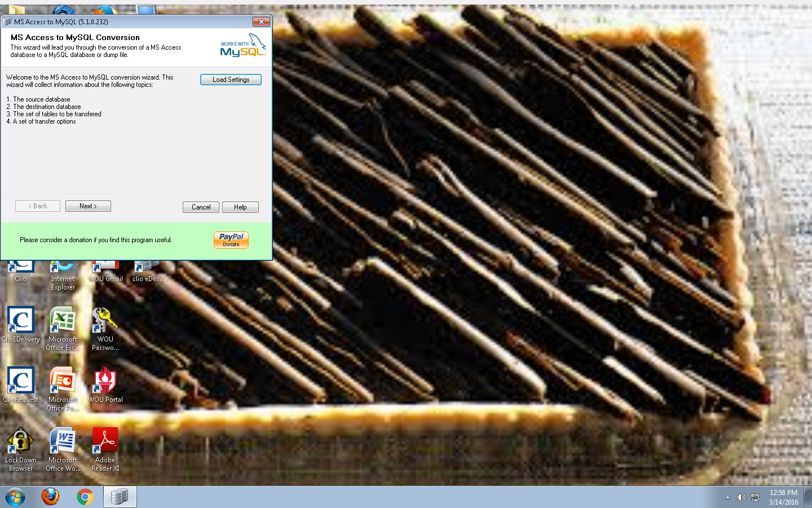Image resolution: width=812 pixels, height=508 pixels.
Task: Select the WOU Portal icon
Action: (x=105, y=385)
